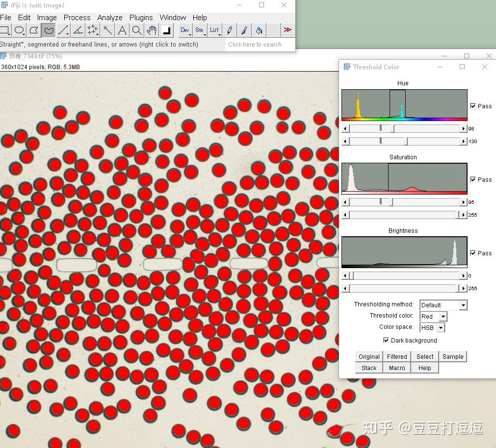Open the Thresholding method dropdown
496x448 pixels.
click(443, 305)
